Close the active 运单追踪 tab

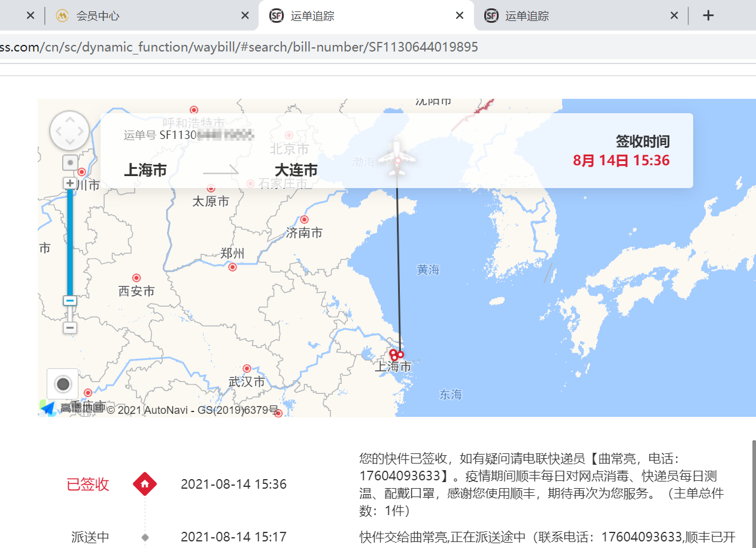coord(460,16)
